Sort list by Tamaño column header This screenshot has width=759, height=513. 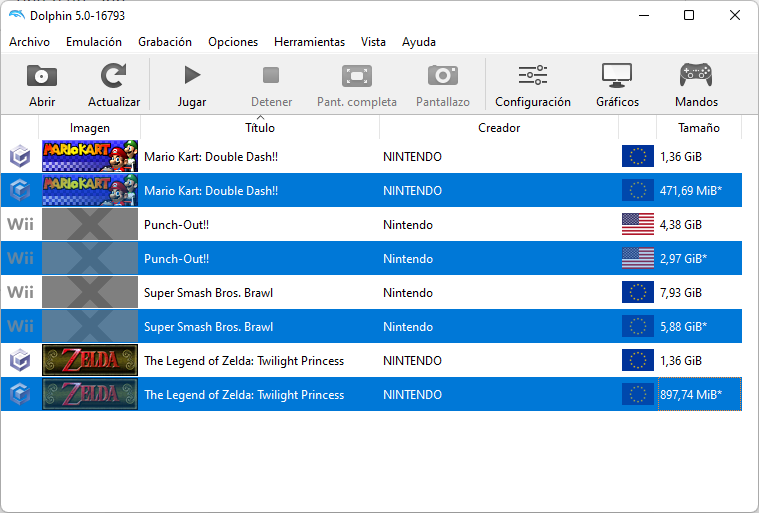tap(698, 128)
